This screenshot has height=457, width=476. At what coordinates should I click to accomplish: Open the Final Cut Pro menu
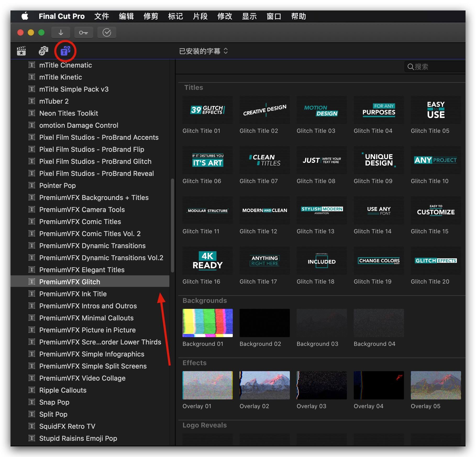click(x=62, y=16)
